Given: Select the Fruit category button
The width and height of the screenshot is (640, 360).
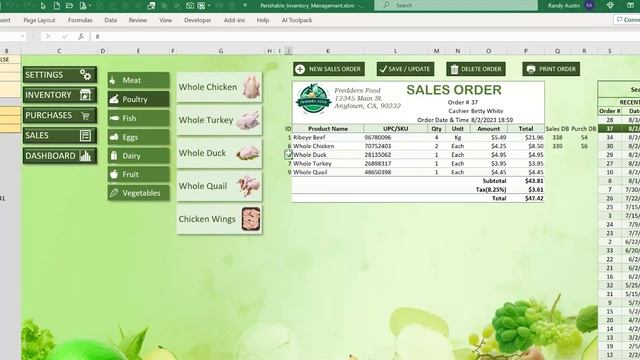Looking at the screenshot, I should pos(138,174).
